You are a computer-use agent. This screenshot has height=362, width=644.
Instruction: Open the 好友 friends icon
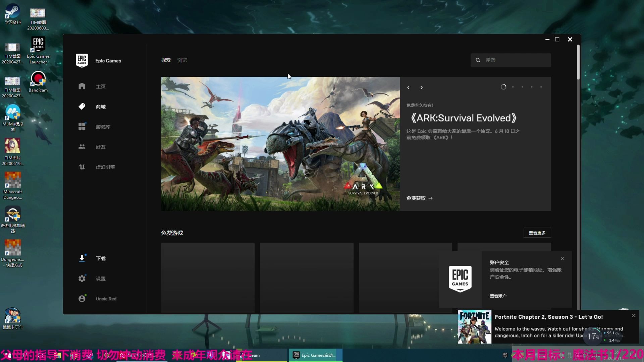coord(82,147)
